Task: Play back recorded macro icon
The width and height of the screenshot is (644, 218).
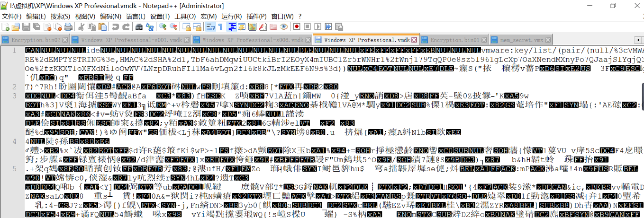Action: tap(317, 26)
